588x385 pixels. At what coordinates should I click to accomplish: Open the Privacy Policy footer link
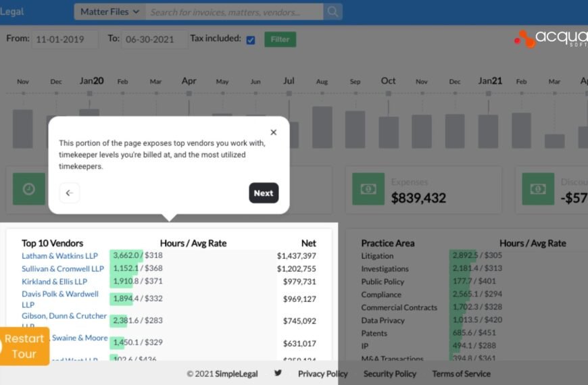point(323,374)
